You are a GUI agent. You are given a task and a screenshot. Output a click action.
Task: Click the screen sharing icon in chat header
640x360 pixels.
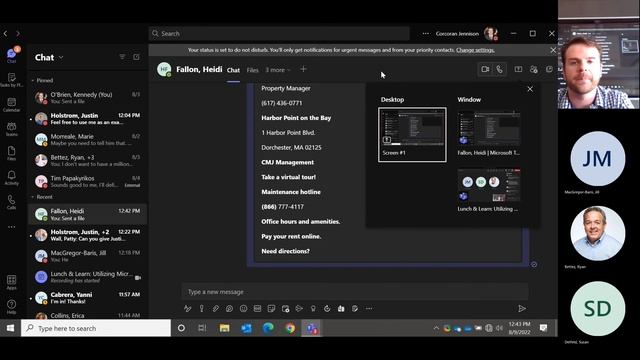pos(518,69)
